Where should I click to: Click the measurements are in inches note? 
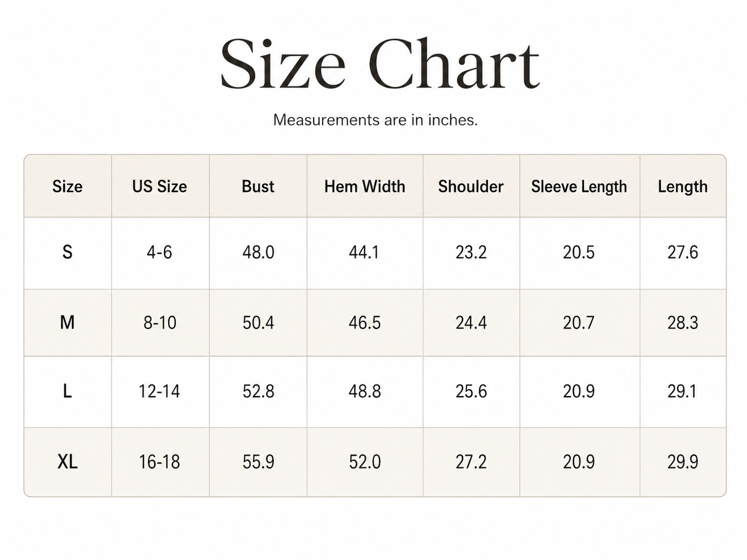click(x=375, y=120)
